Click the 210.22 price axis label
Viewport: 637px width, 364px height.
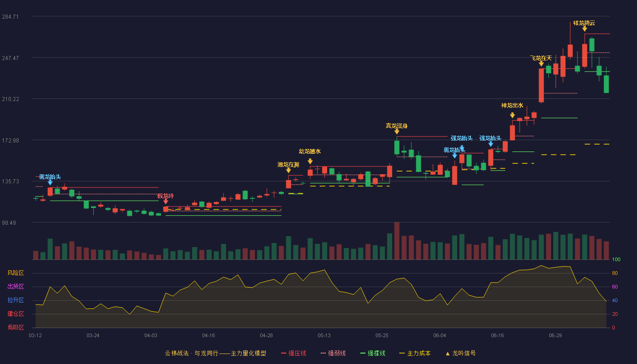click(x=10, y=99)
